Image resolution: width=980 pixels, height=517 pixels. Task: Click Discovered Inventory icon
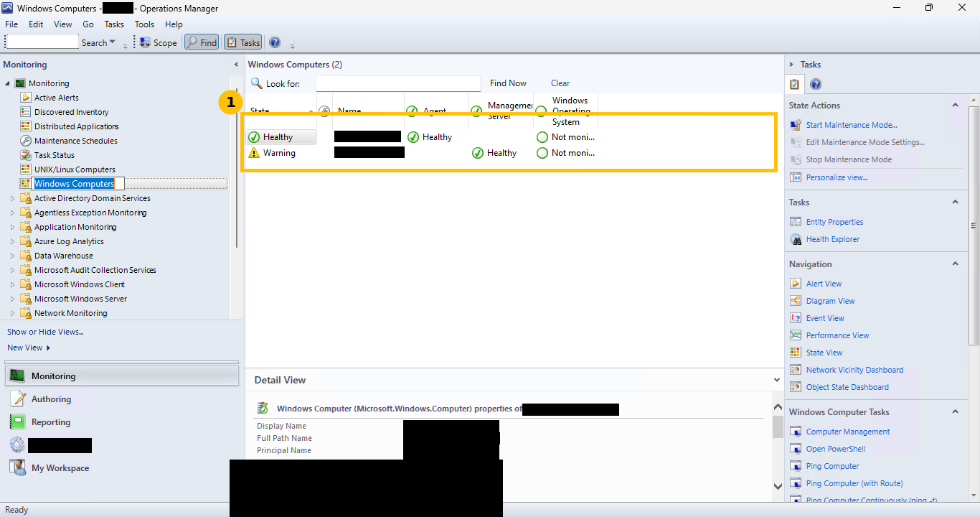click(26, 112)
